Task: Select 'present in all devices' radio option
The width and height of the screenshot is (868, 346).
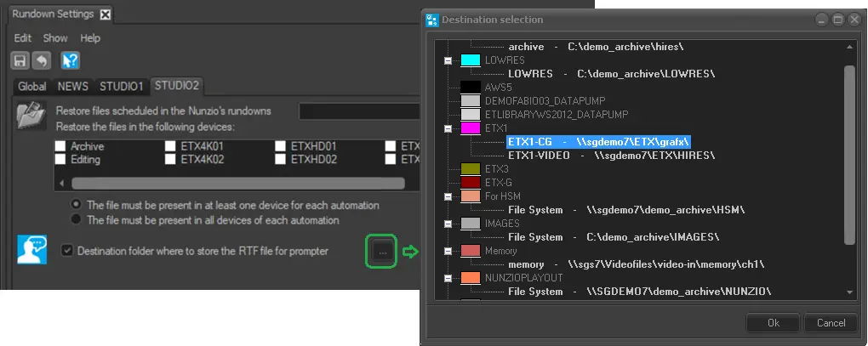Action: 77,220
